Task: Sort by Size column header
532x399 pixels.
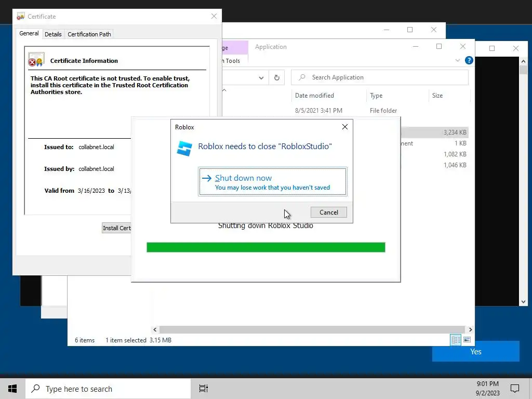Action: [x=449, y=96]
